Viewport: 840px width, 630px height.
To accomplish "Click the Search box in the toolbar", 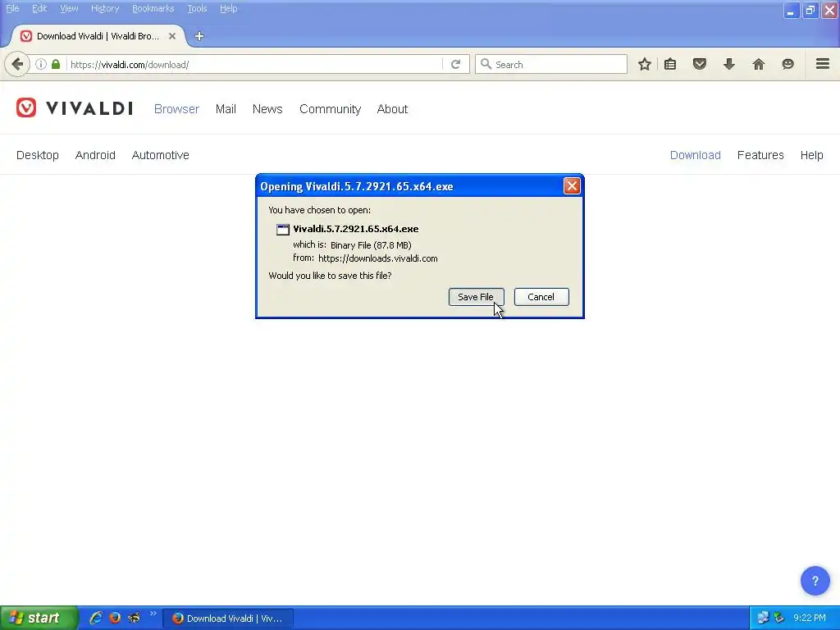I will click(550, 64).
